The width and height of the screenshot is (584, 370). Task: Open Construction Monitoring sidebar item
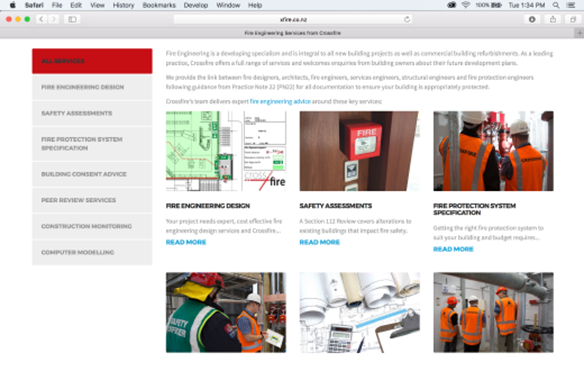(92, 226)
